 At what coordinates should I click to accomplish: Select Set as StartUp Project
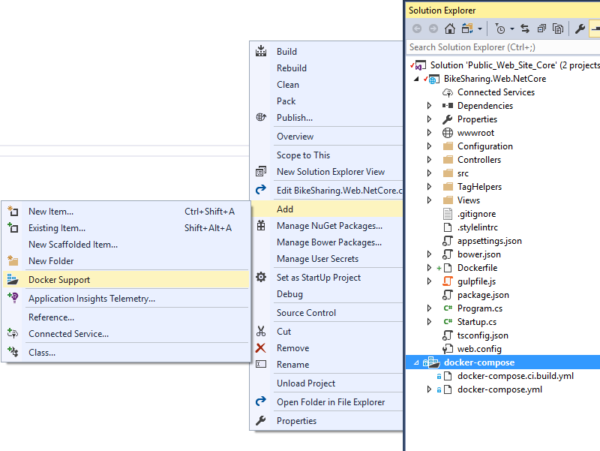pyautogui.click(x=318, y=277)
